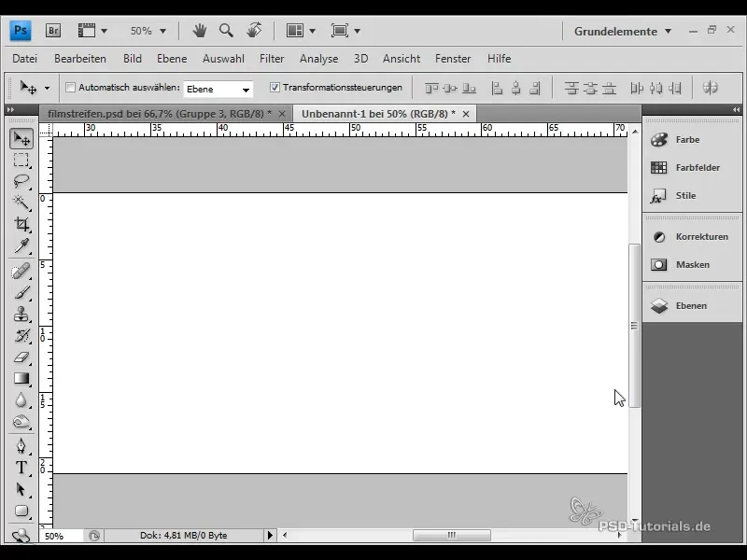Select the Move tool in toolbox
This screenshot has width=747, height=560.
(x=21, y=138)
